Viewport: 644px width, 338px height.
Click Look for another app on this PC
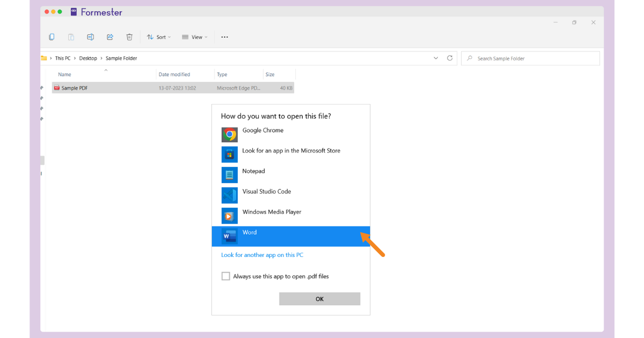262,255
